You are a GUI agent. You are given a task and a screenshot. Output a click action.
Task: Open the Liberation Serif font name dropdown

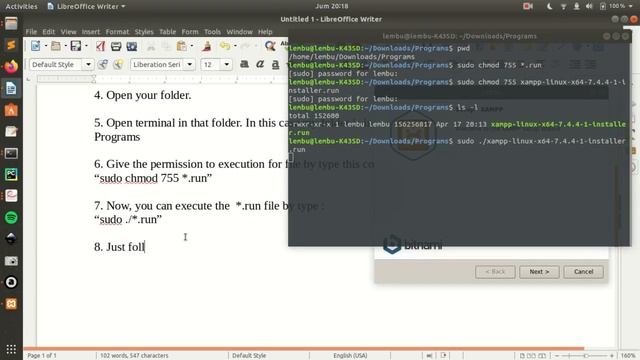point(189,64)
